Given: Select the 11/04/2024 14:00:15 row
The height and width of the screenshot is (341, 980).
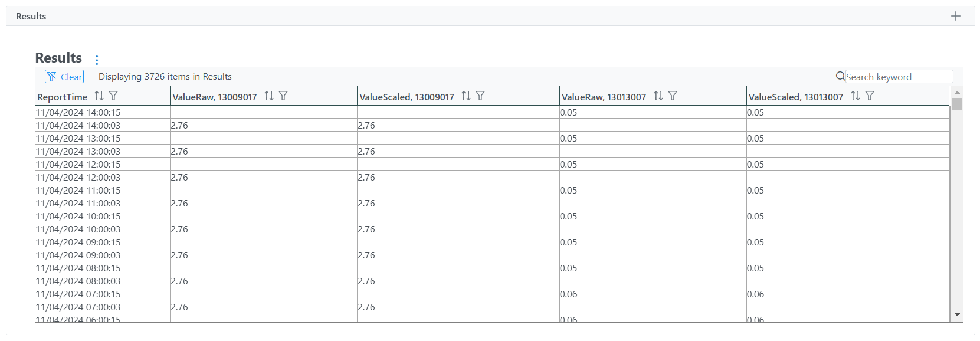Looking at the screenshot, I should pyautogui.click(x=492, y=112).
